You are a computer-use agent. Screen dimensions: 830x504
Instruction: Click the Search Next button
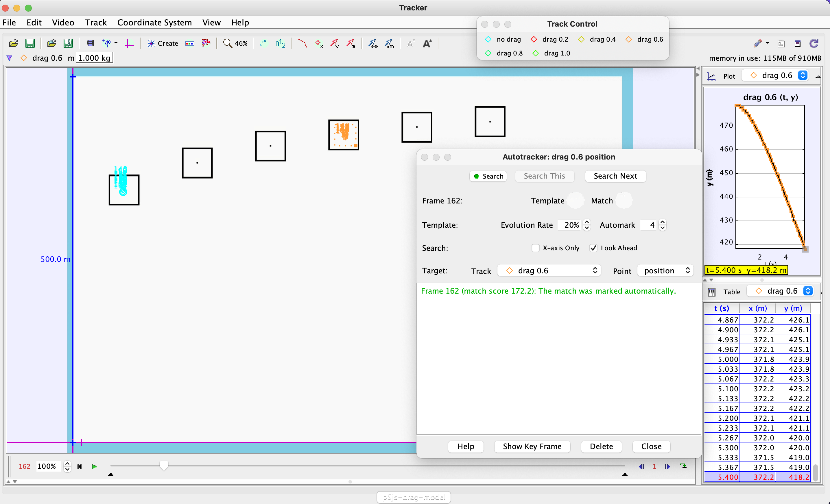click(x=615, y=176)
